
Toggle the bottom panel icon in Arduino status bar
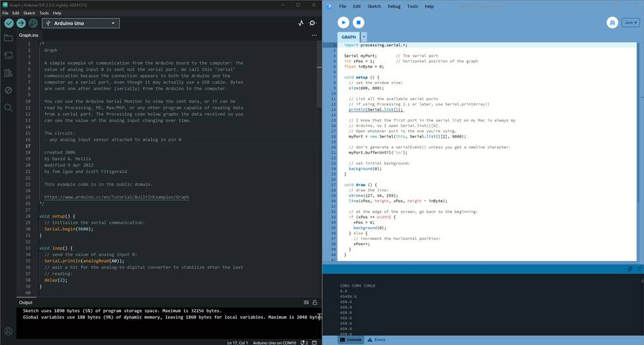point(314,342)
